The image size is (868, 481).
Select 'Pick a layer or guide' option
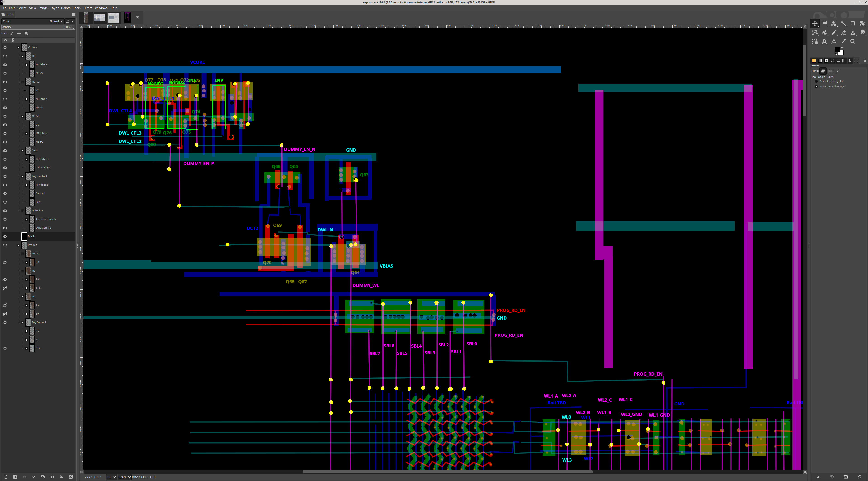click(816, 81)
